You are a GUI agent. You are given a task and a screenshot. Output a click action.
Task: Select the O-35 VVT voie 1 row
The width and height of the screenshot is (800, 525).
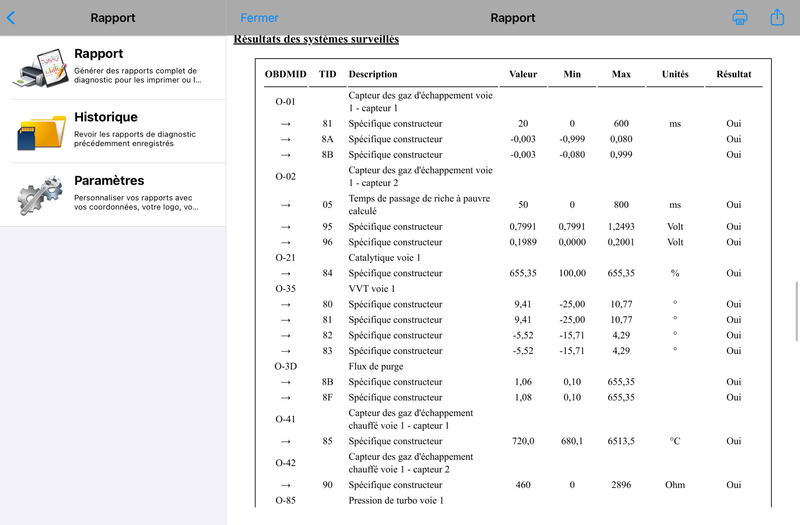point(285,289)
